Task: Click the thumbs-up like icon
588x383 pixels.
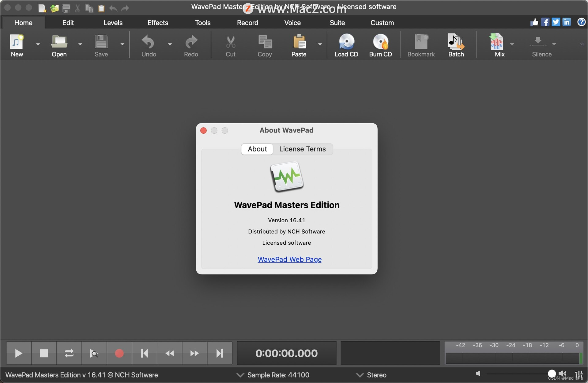Action: click(x=534, y=22)
